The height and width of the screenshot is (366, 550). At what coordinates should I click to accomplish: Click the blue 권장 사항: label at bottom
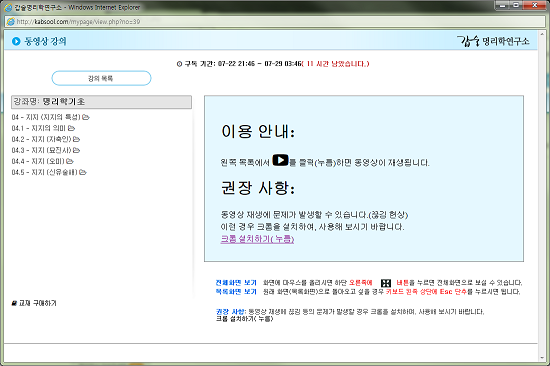point(231,312)
